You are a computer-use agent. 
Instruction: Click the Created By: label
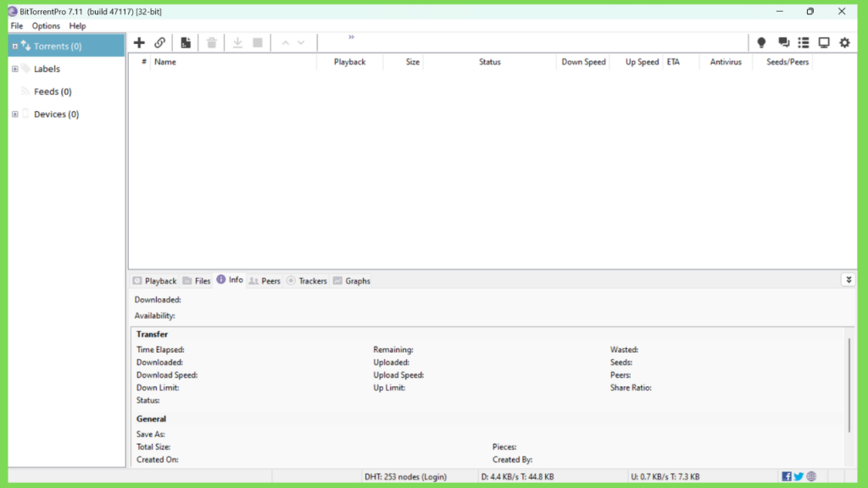click(513, 460)
